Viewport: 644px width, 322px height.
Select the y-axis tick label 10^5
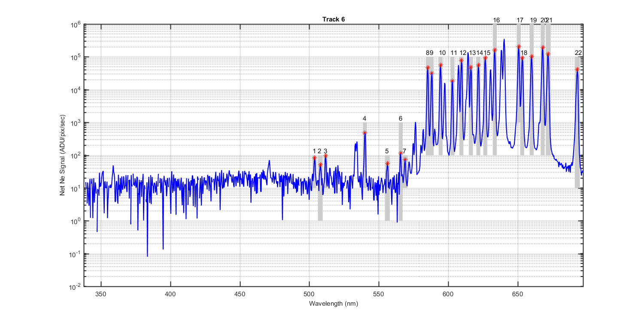76,57
